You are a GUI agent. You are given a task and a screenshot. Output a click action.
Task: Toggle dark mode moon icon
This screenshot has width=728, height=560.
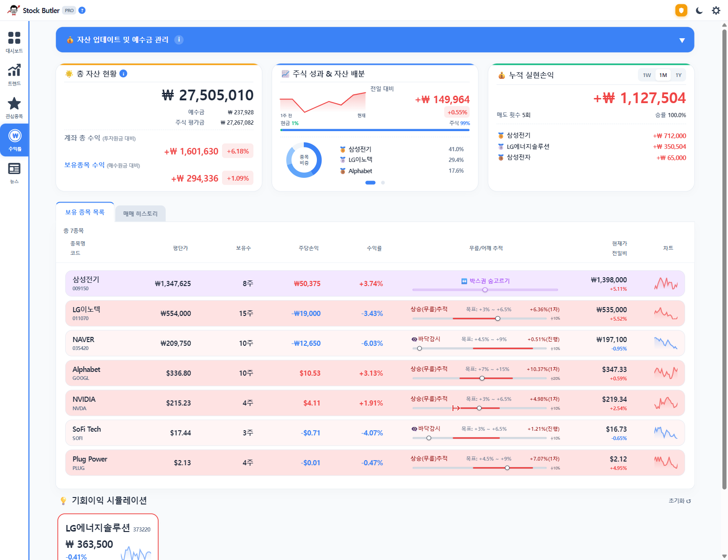[699, 10]
